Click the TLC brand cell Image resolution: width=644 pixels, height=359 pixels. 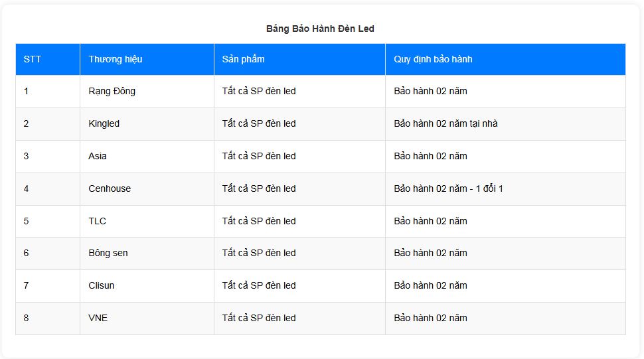[98, 221]
